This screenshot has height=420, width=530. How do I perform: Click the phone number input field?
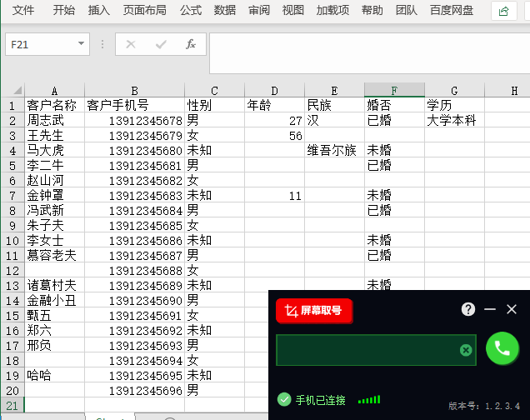368,350
